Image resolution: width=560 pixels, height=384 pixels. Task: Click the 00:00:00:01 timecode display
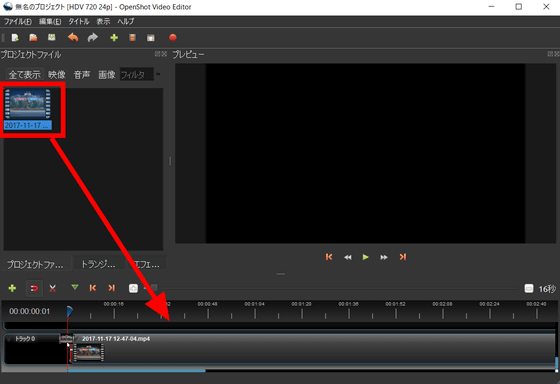tap(30, 311)
